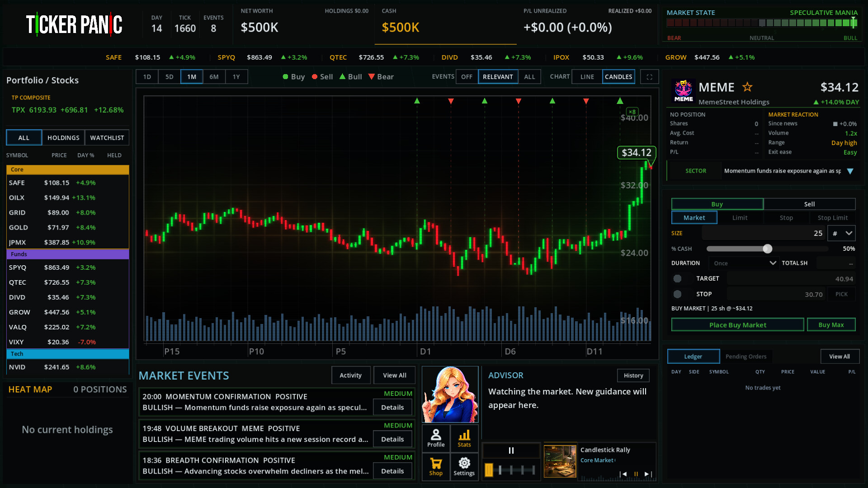Open the size unit # dropdown
The image size is (868, 488).
pos(842,233)
